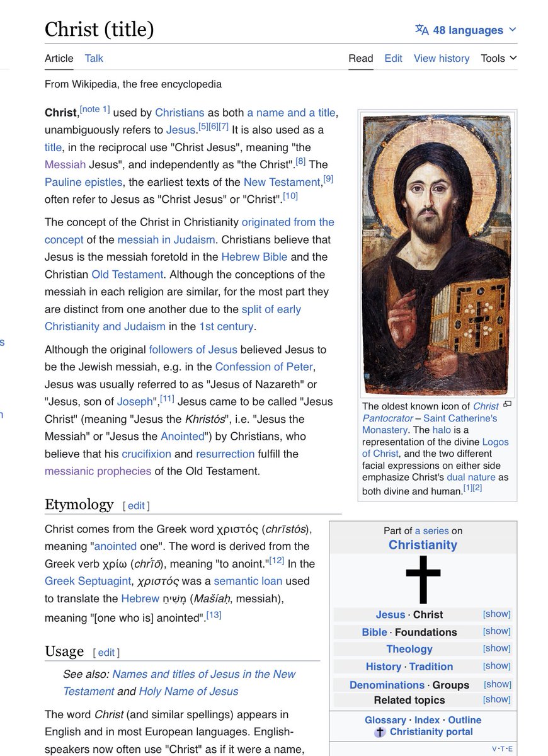Open Christianity portal link
The width and height of the screenshot is (548, 756).
point(431,732)
